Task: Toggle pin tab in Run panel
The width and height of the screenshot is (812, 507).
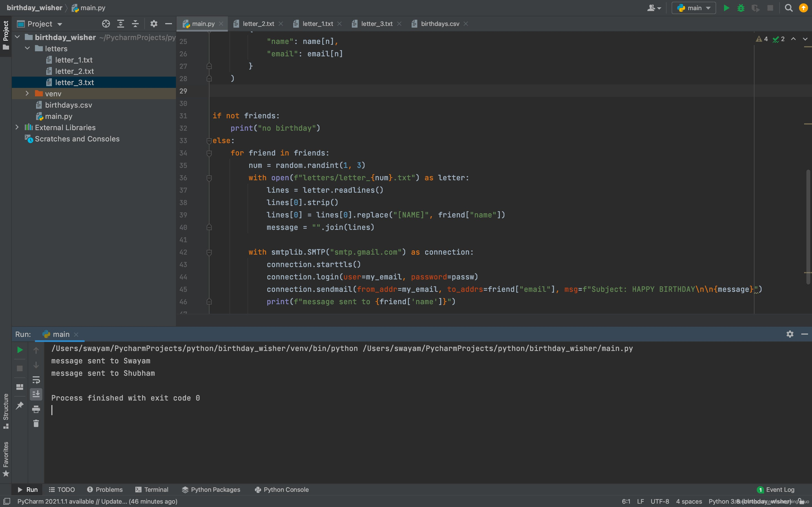Action: [x=20, y=405]
